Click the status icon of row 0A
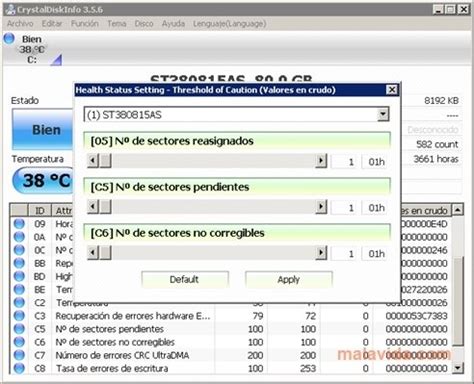Screen dimensions: 474x384 click(x=19, y=237)
